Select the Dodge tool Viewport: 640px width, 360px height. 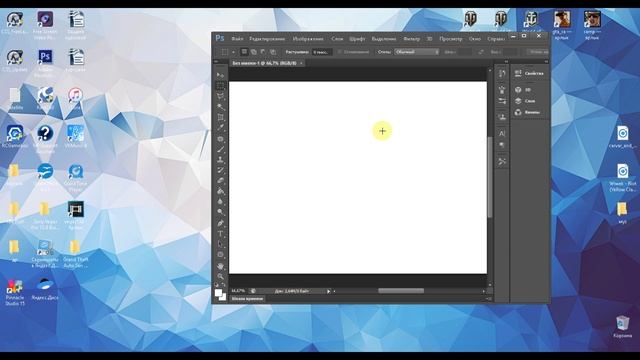(220, 212)
